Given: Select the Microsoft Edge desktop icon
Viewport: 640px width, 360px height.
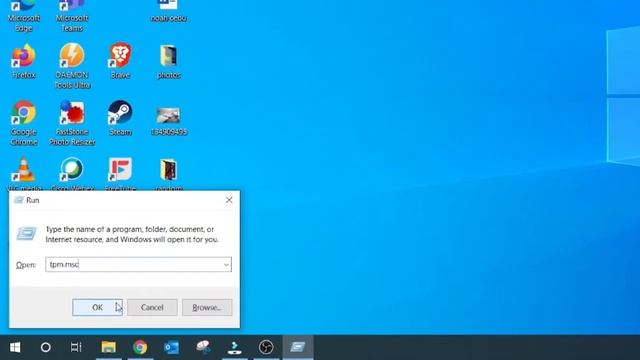Looking at the screenshot, I should (24, 16).
